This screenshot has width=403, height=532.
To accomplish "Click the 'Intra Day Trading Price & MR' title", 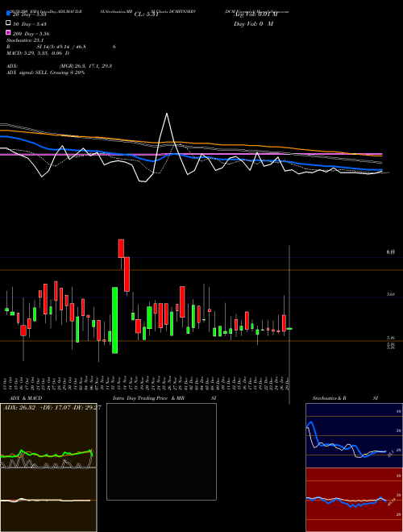I will click(x=148, y=398).
